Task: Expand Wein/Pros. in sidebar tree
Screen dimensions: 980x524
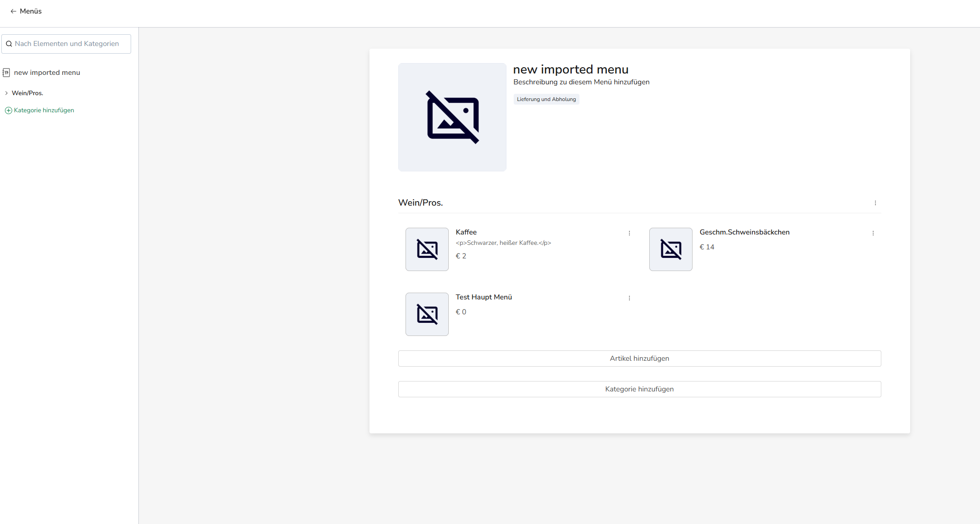Action: tap(6, 93)
